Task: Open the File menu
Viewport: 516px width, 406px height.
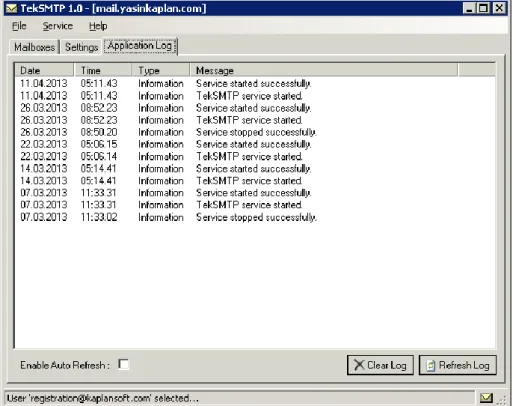Action: [19, 26]
